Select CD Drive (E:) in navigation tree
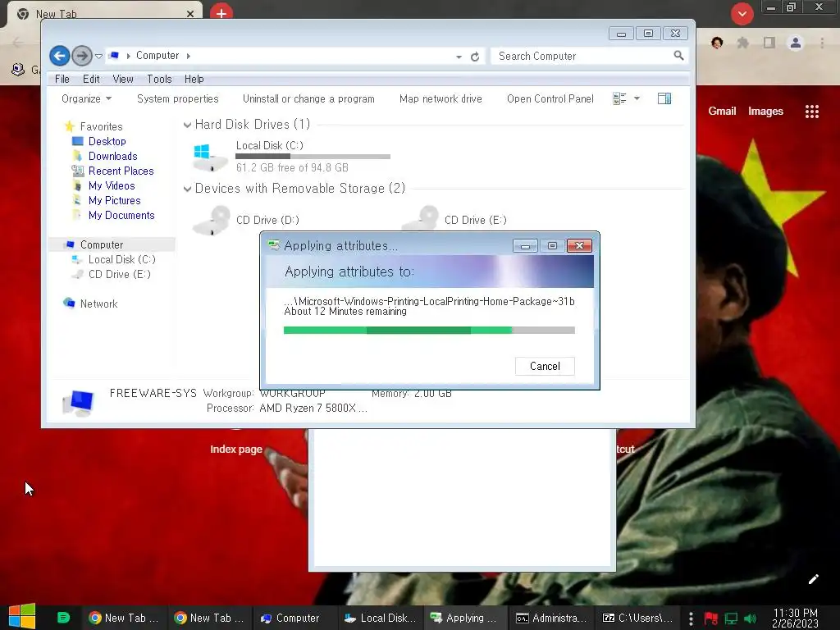Image resolution: width=840 pixels, height=630 pixels. 120,274
